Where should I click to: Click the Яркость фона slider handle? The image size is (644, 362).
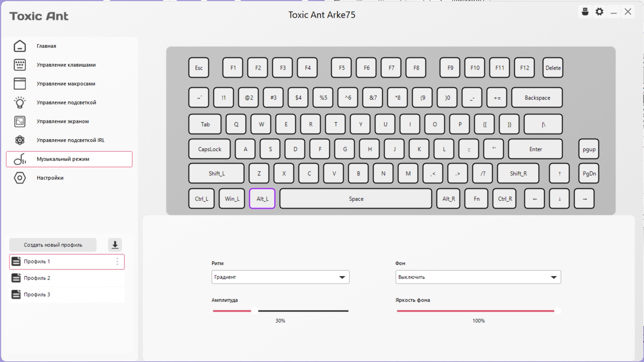pos(557,311)
